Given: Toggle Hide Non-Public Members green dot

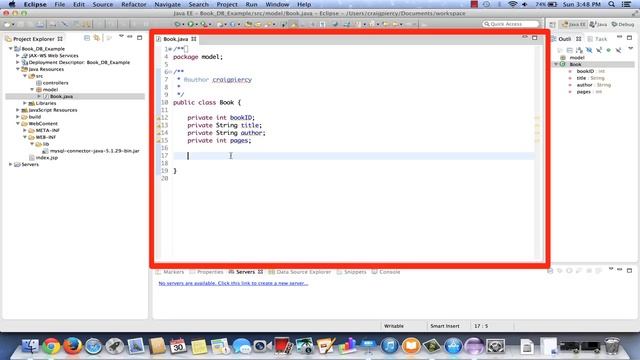Looking at the screenshot, I should pyautogui.click(x=609, y=50).
